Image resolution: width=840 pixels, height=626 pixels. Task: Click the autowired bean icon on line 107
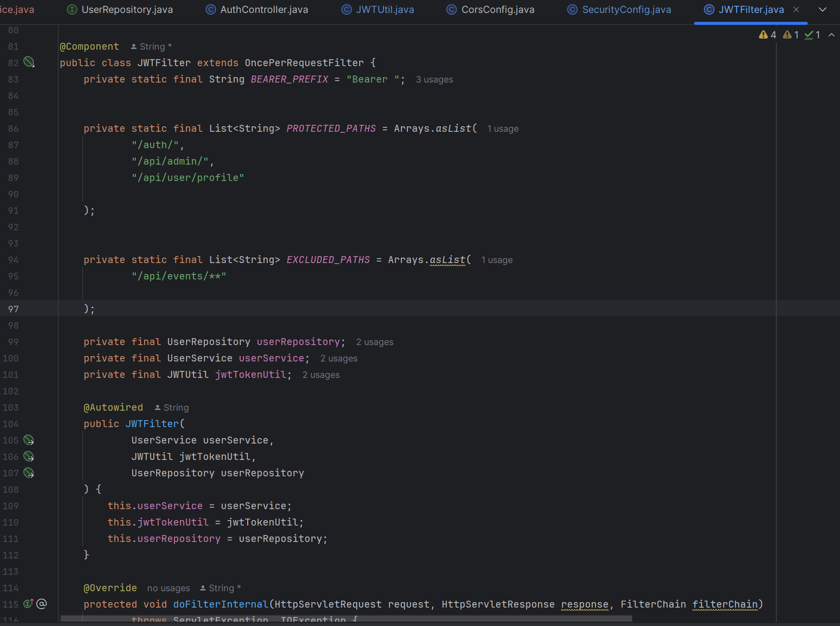29,473
